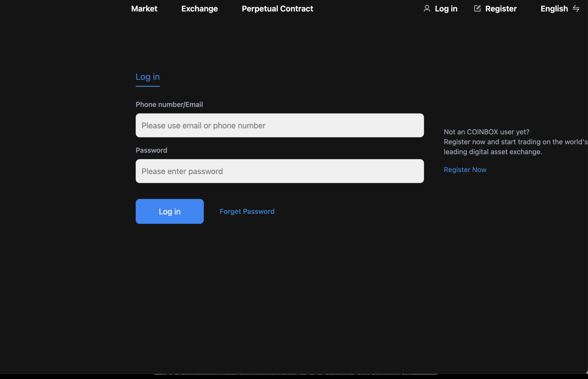
Task: Focus the email or phone number field
Action: [279, 125]
